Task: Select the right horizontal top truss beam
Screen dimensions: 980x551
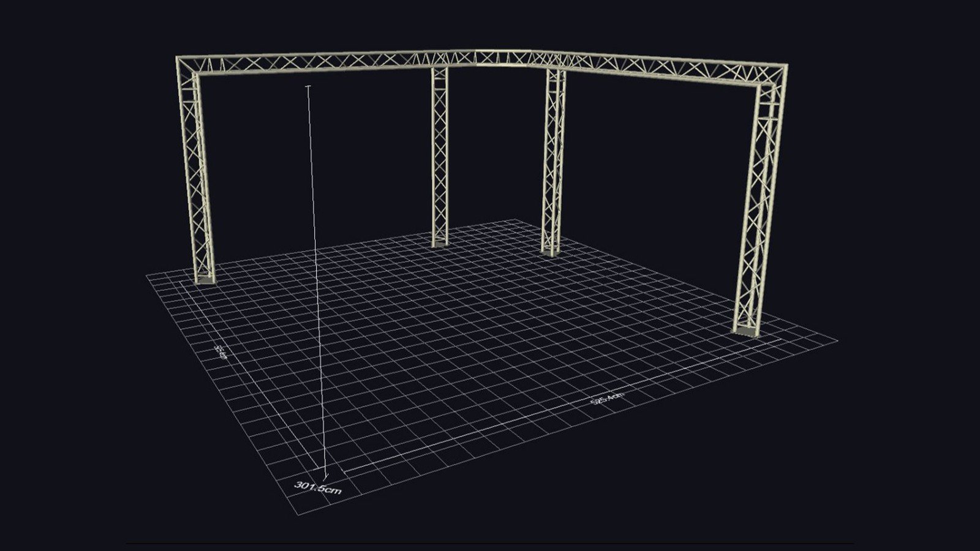Action: click(x=661, y=69)
